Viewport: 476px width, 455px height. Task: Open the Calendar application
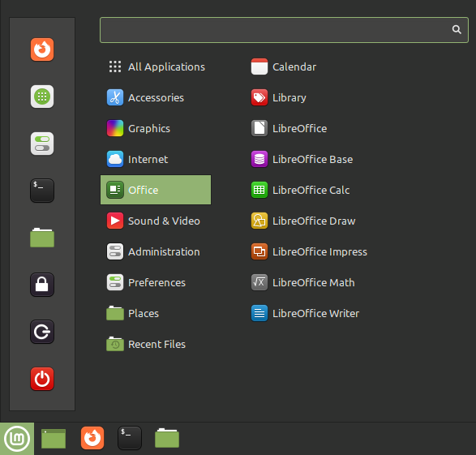click(x=284, y=67)
